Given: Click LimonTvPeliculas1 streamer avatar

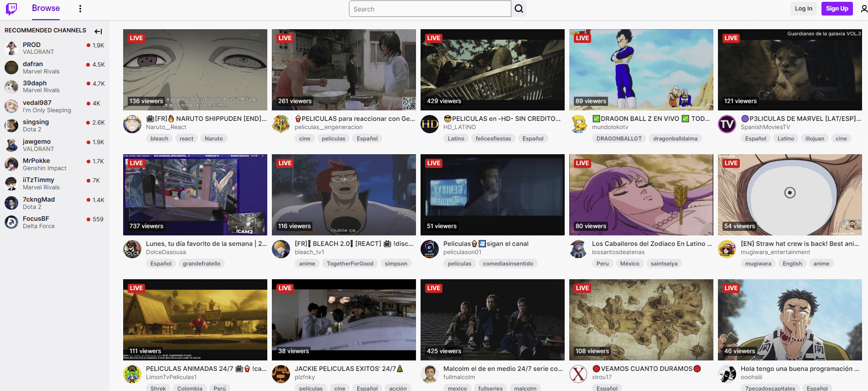Looking at the screenshot, I should pyautogui.click(x=132, y=374).
